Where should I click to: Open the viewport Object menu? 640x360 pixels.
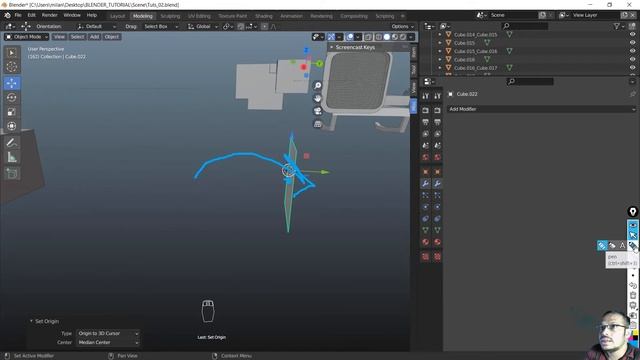(111, 37)
